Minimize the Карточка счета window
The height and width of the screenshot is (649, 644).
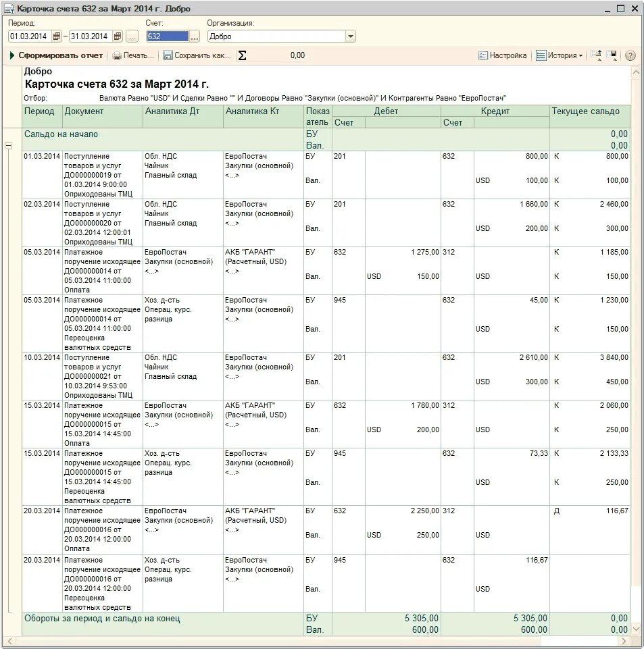click(607, 9)
